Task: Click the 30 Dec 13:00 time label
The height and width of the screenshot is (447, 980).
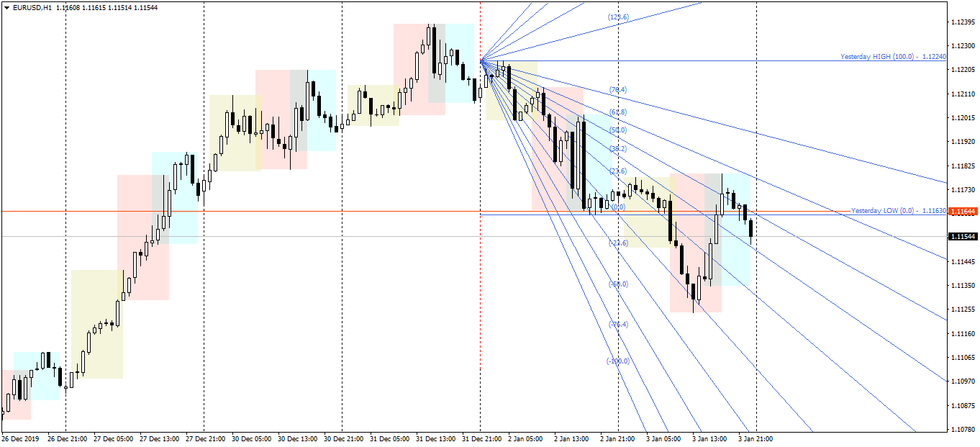Action: point(298,438)
